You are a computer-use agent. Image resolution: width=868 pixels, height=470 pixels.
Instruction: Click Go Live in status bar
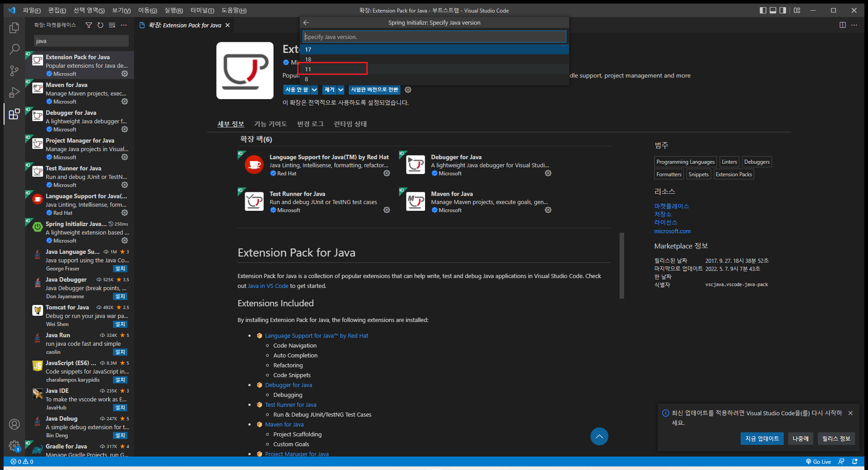click(818, 461)
